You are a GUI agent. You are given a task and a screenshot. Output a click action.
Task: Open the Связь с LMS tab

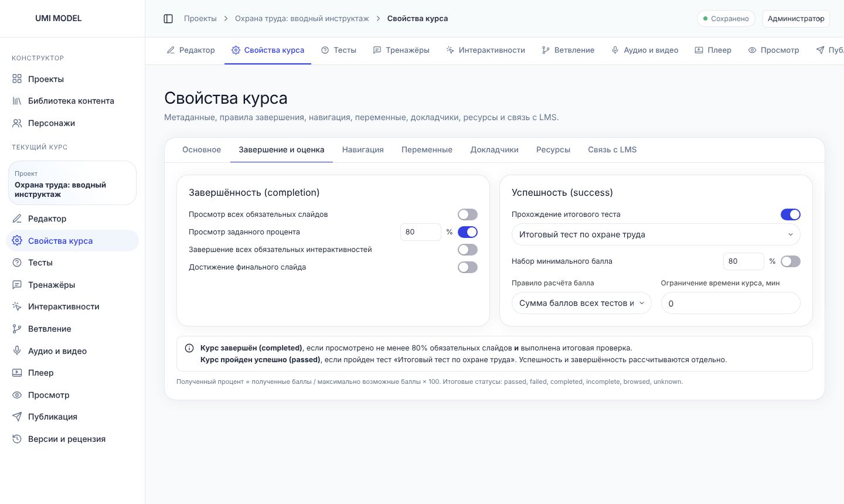click(612, 150)
